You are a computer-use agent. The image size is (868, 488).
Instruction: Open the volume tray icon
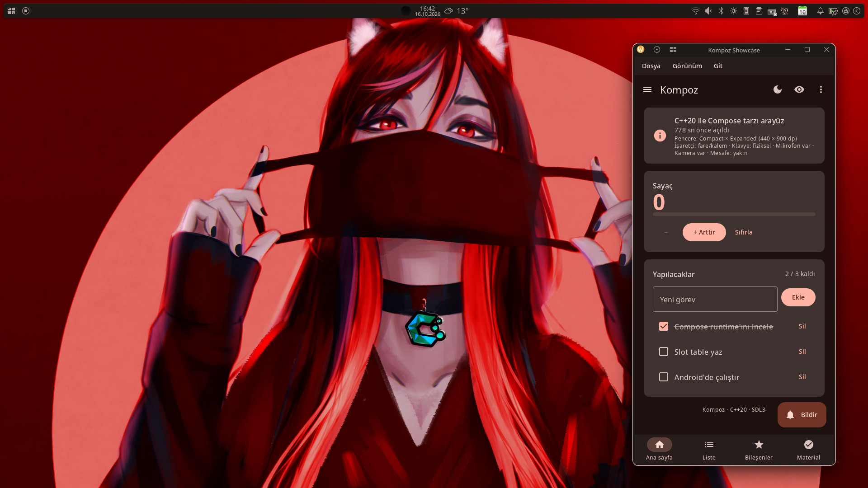click(708, 11)
